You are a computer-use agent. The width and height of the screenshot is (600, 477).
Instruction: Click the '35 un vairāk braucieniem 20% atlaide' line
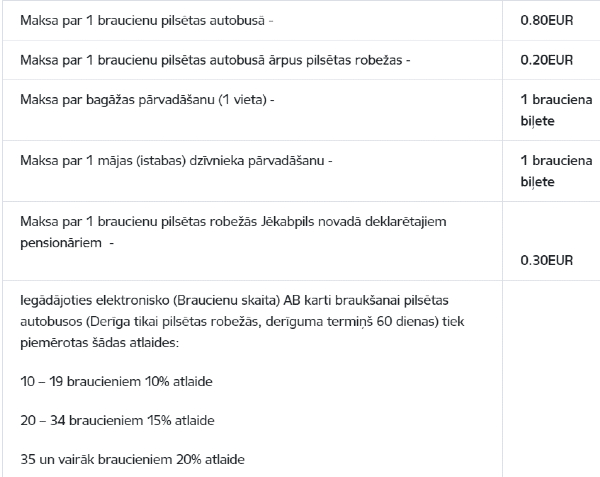coord(132,459)
